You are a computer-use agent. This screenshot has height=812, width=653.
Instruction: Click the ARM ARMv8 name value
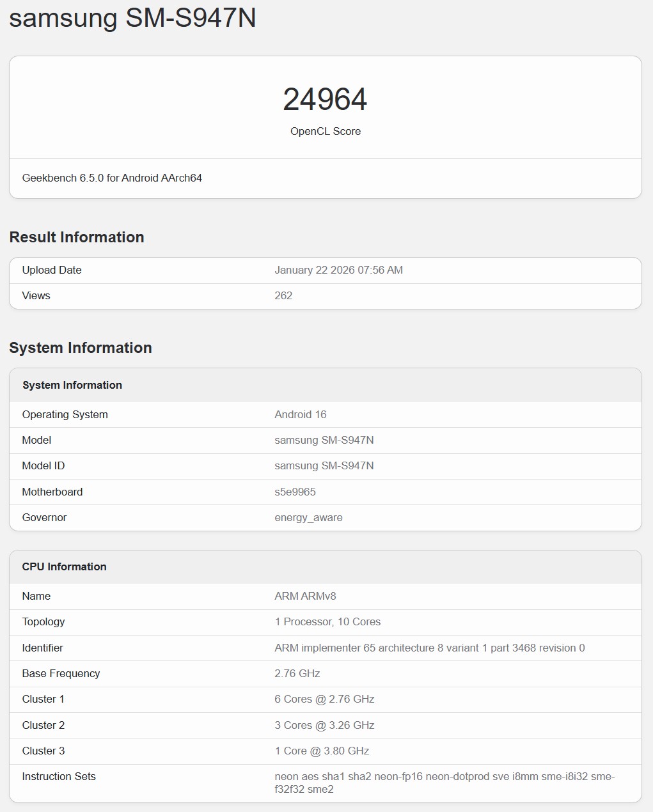point(305,596)
